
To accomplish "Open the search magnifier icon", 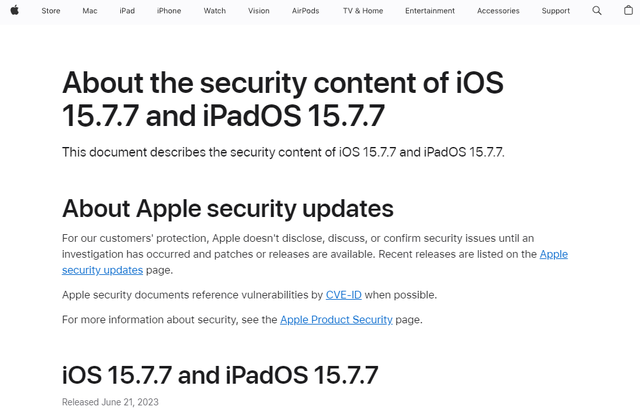I will point(597,11).
